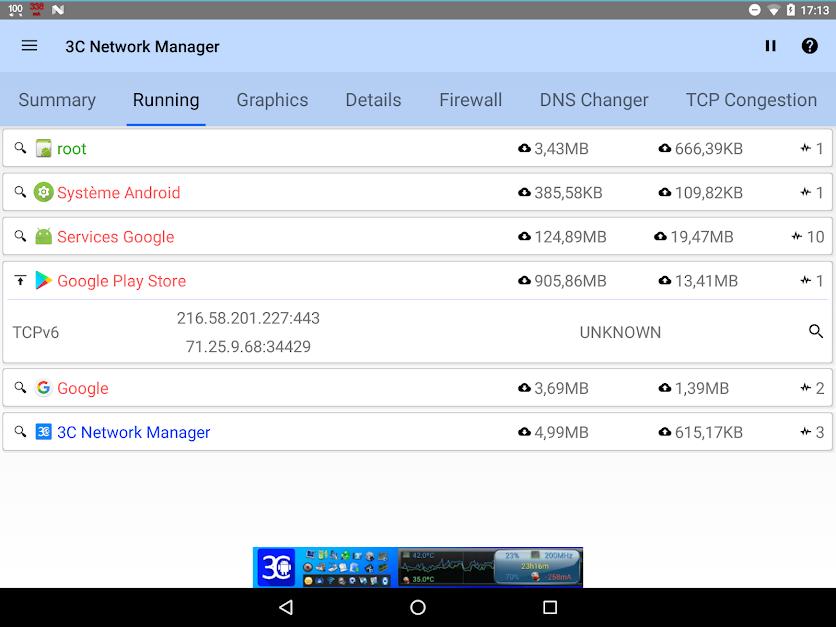Open the Graphics tab

click(272, 100)
